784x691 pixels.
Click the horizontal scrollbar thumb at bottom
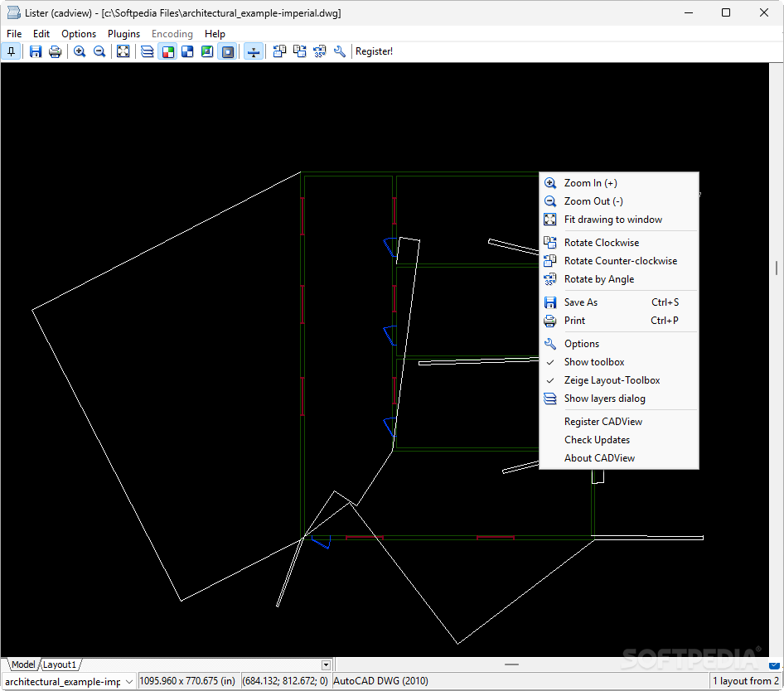(x=511, y=664)
